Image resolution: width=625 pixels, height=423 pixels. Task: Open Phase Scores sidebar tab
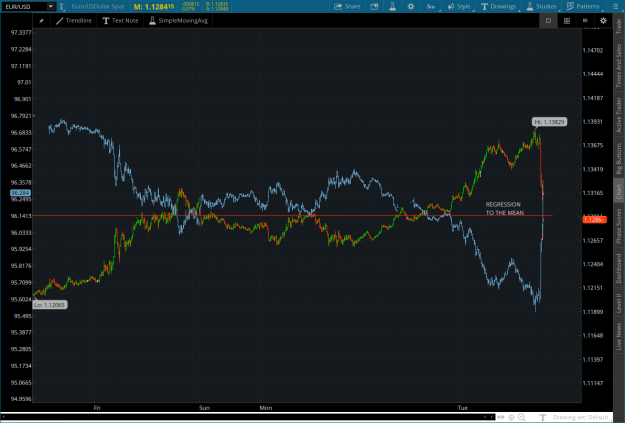pos(619,226)
